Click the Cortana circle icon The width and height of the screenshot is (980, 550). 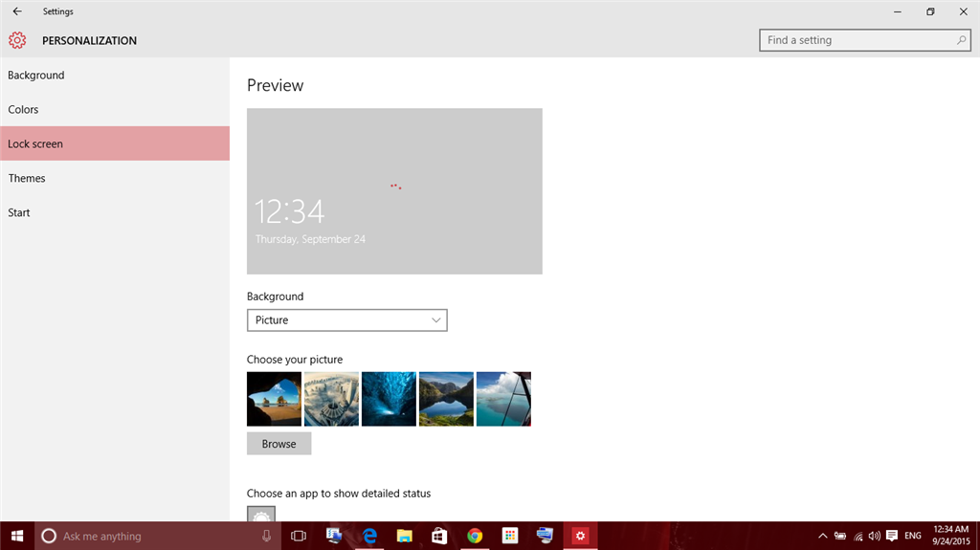click(x=49, y=536)
